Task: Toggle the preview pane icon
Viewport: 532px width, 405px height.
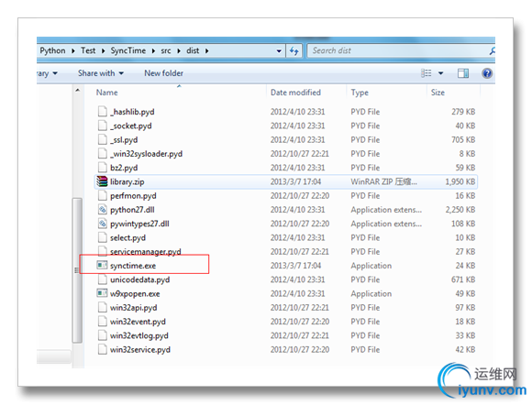Action: pos(463,73)
